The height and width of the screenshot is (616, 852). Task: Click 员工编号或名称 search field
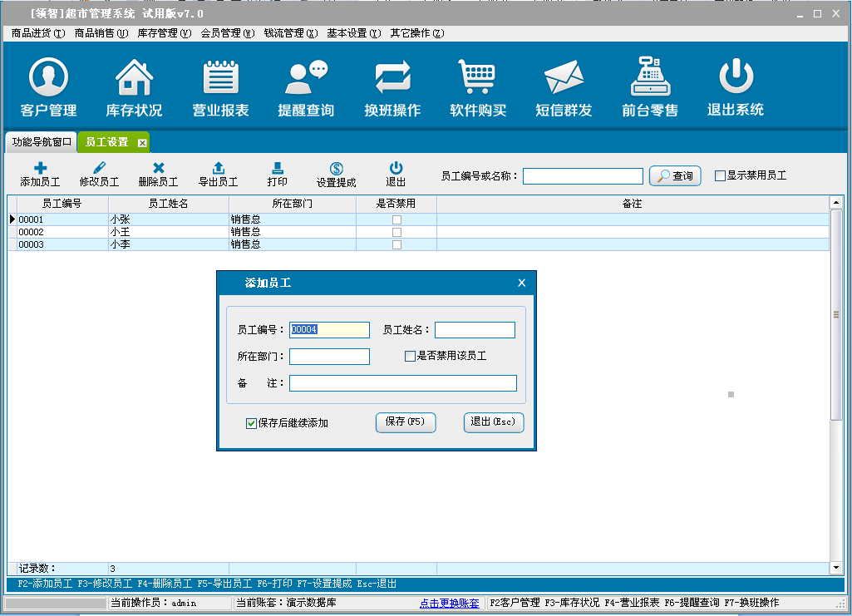(x=583, y=176)
